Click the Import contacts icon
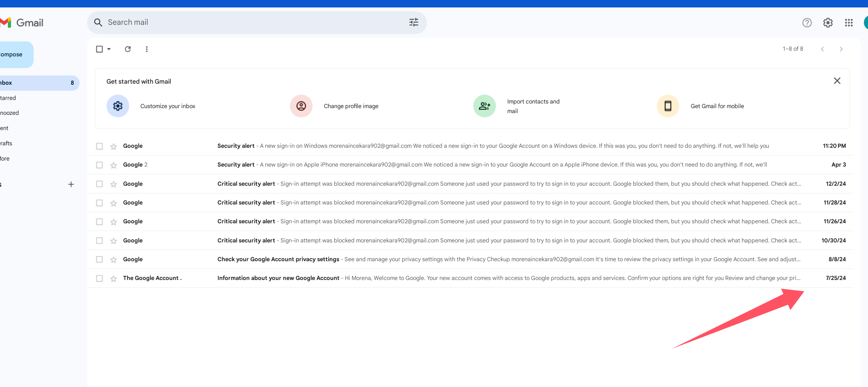The height and width of the screenshot is (387, 868). (x=485, y=106)
